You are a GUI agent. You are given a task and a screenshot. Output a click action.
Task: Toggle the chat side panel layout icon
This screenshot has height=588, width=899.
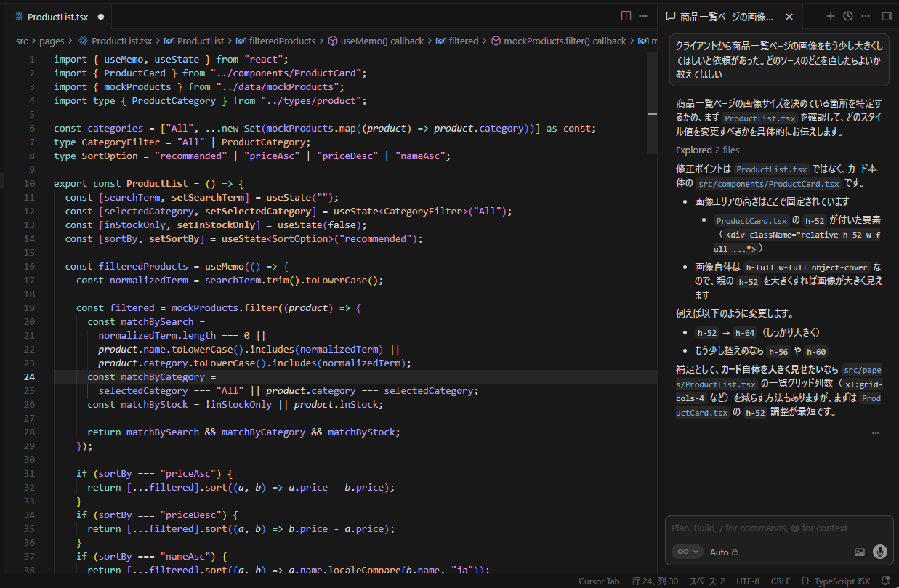click(x=887, y=16)
